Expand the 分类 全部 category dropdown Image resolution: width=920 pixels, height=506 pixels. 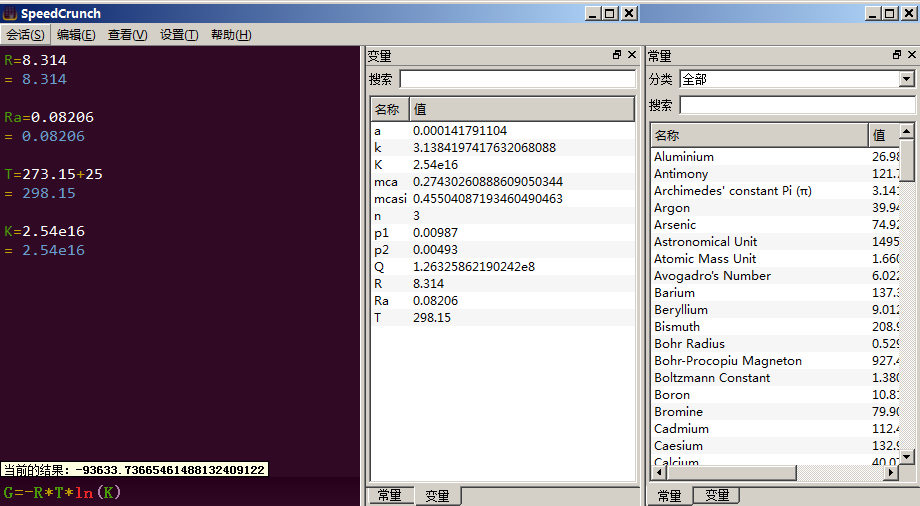(x=907, y=79)
